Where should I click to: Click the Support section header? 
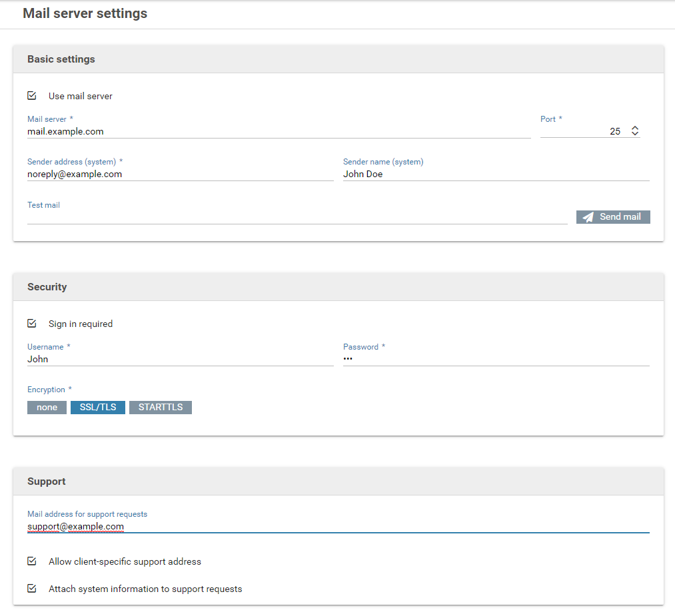click(x=338, y=481)
